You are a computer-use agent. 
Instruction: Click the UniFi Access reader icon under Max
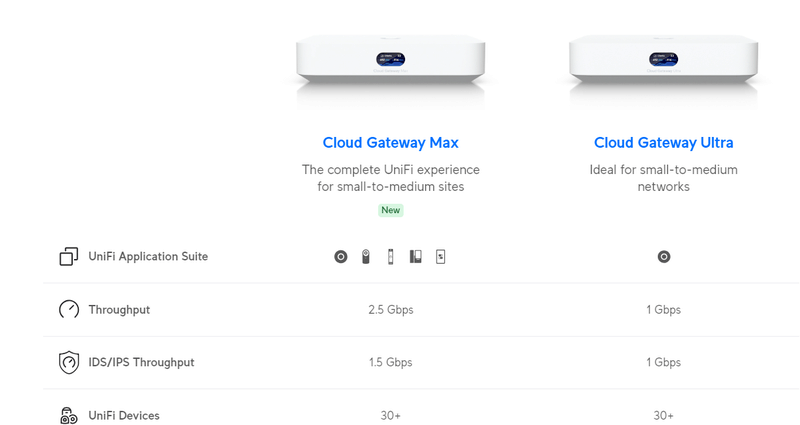[391, 257]
